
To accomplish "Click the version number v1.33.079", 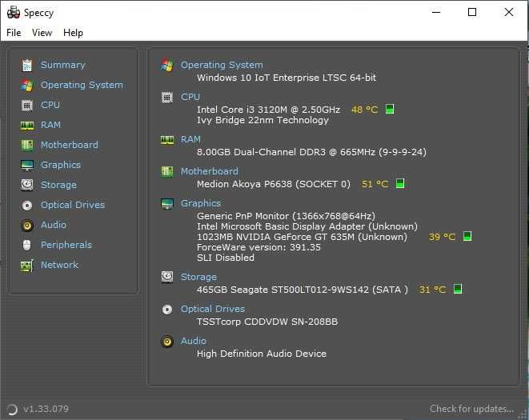I will (x=46, y=409).
